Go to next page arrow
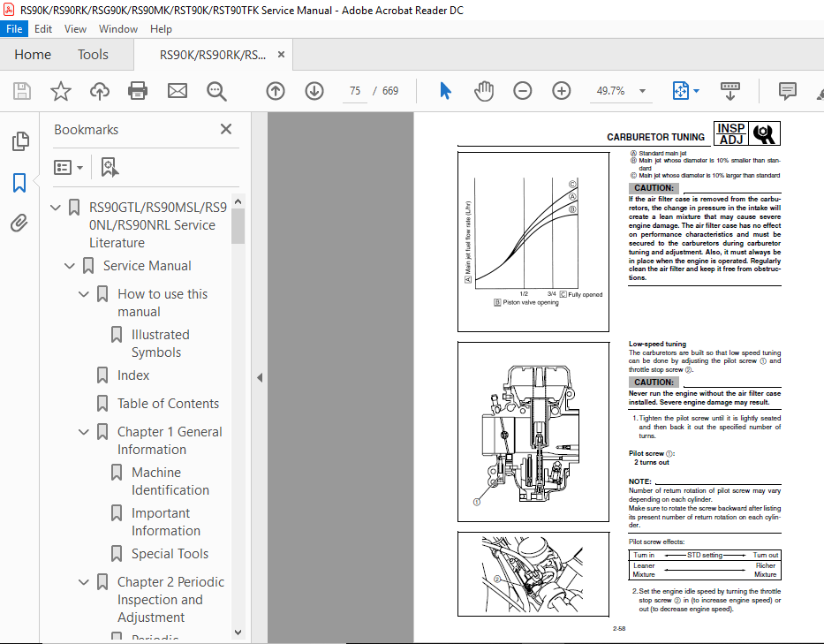 [x=314, y=91]
